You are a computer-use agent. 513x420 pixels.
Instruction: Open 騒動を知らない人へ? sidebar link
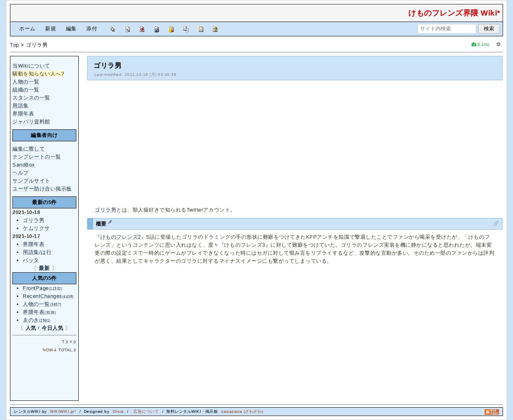pos(38,74)
